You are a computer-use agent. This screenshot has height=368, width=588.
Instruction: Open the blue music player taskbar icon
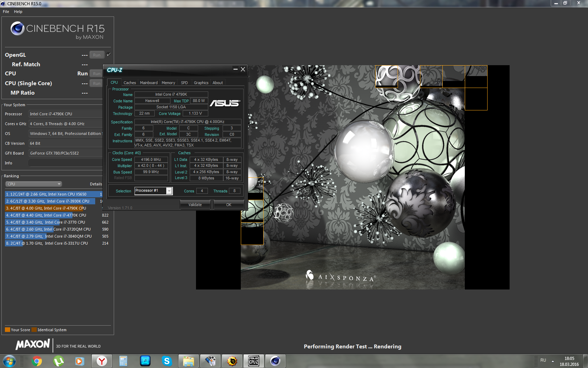tap(145, 361)
